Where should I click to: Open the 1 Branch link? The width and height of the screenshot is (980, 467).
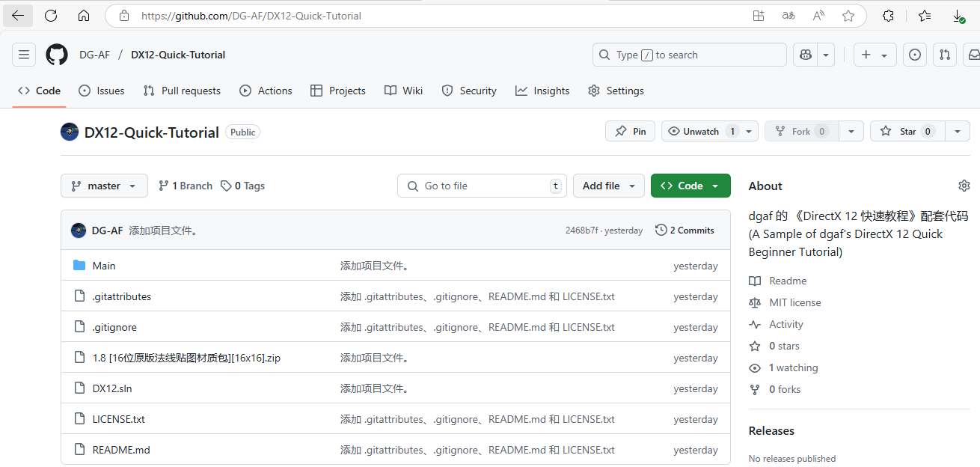click(x=186, y=186)
